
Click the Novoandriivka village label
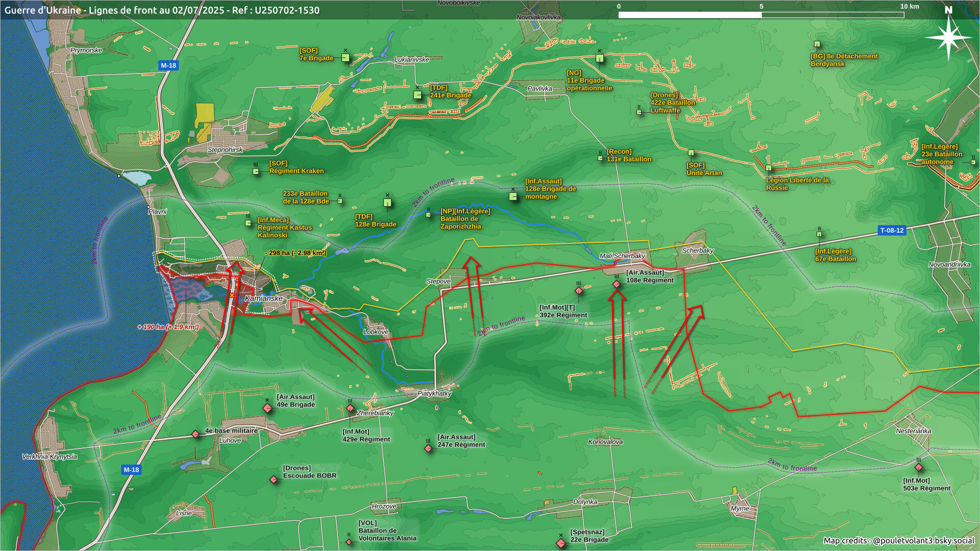tap(949, 264)
